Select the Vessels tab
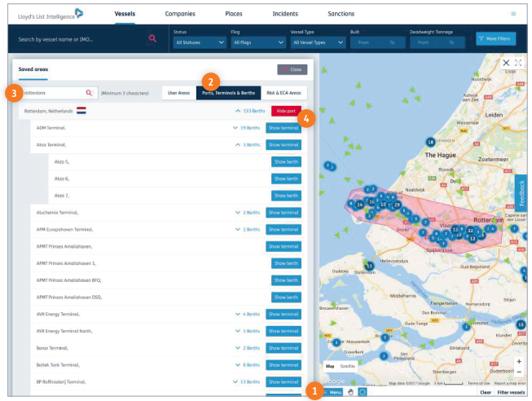Viewport: 532px width, 401px height. [x=125, y=14]
